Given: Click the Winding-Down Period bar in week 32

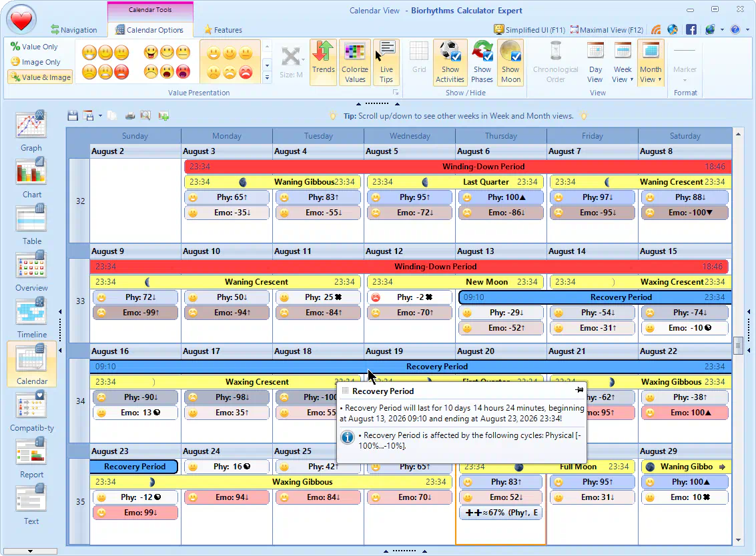Looking at the screenshot, I should pos(458,166).
